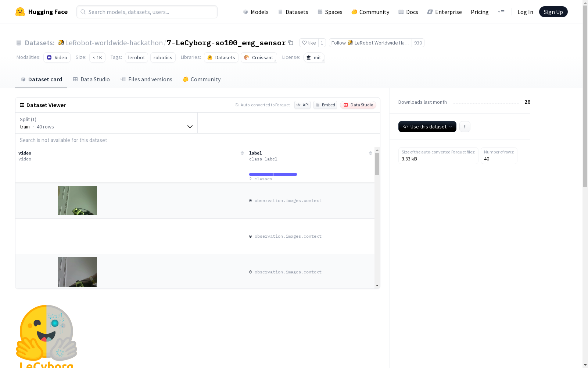Open the Files and versions tab
588x368 pixels.
coord(146,79)
